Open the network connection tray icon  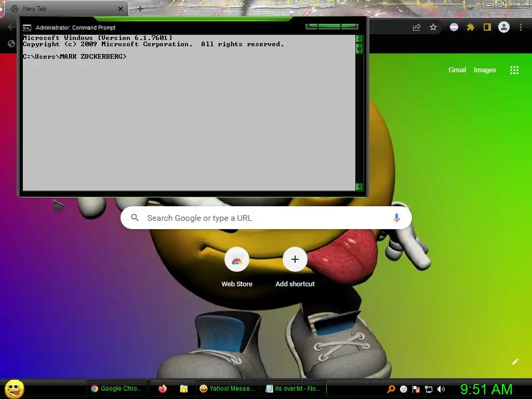point(429,389)
